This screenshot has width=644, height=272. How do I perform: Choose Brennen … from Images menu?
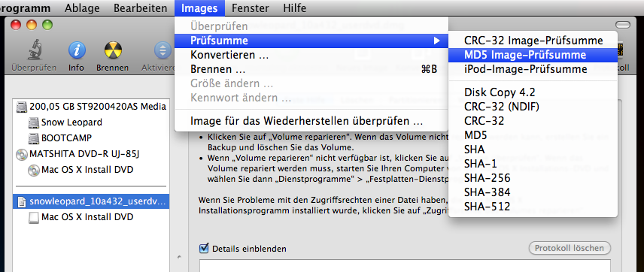[x=311, y=69]
